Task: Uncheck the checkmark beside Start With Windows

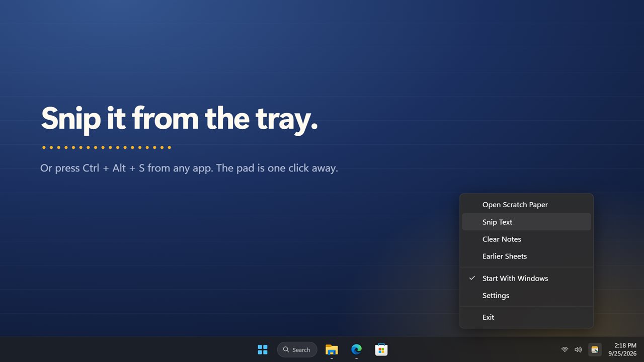Action: [x=472, y=278]
